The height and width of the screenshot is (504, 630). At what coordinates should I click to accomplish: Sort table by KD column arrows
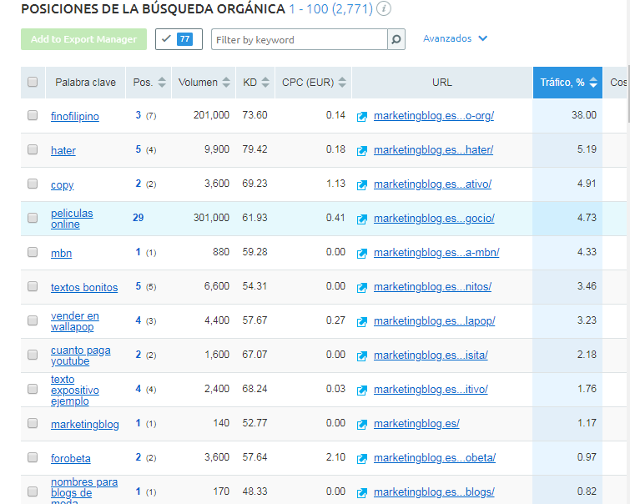pos(265,82)
